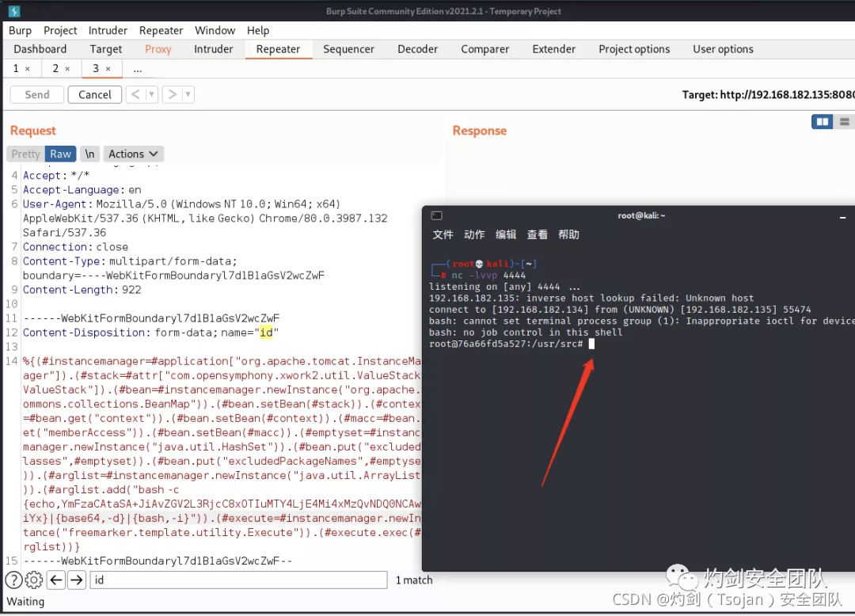The height and width of the screenshot is (616, 855).
Task: Switch to the Sequencer tab
Action: pos(348,49)
